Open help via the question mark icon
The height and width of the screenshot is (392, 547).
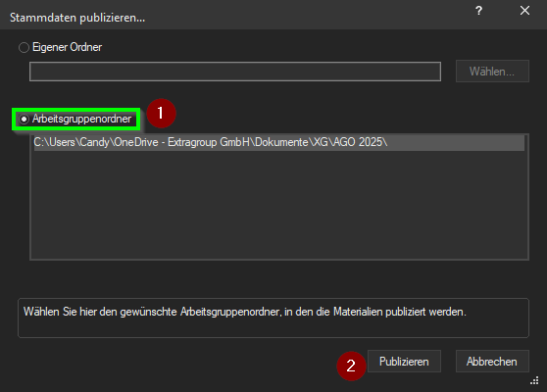click(x=478, y=11)
